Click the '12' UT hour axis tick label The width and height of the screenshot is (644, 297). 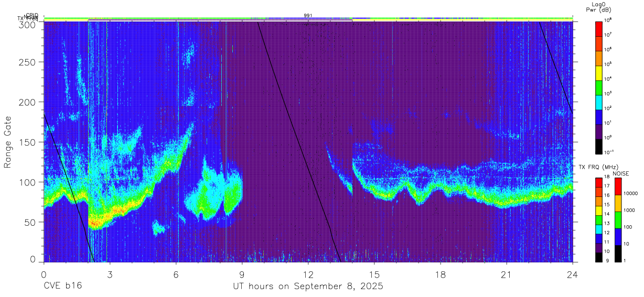pyautogui.click(x=308, y=274)
